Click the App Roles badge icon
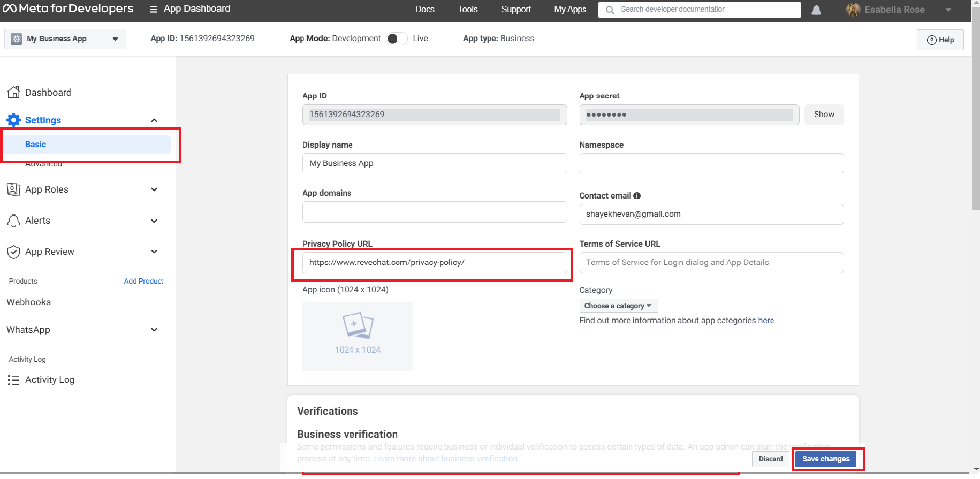980x479 pixels. coord(14,189)
